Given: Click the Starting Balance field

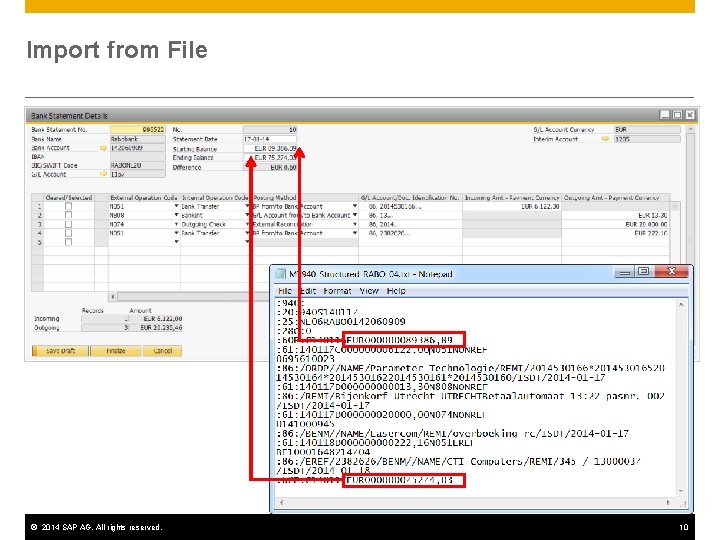Looking at the screenshot, I should (x=270, y=148).
